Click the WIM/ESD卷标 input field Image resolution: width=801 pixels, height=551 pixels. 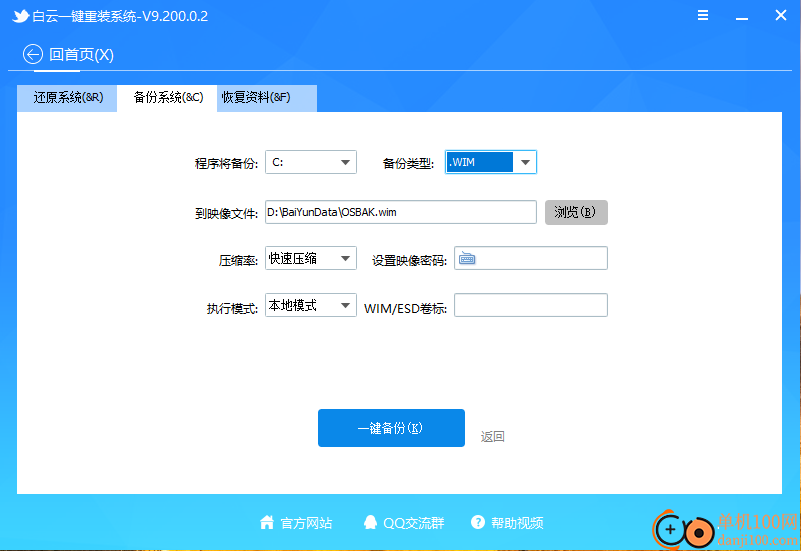click(531, 305)
